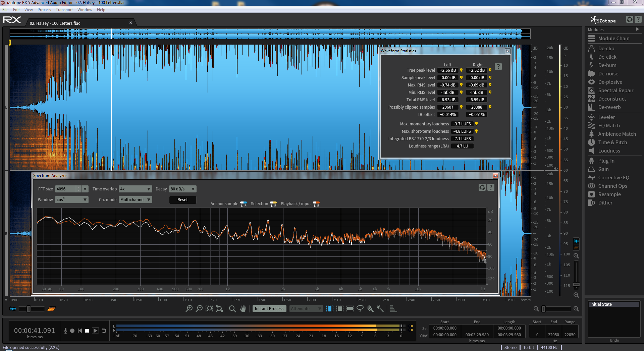644x351 pixels.
Task: Expand the Decay dropdown
Action: click(182, 189)
